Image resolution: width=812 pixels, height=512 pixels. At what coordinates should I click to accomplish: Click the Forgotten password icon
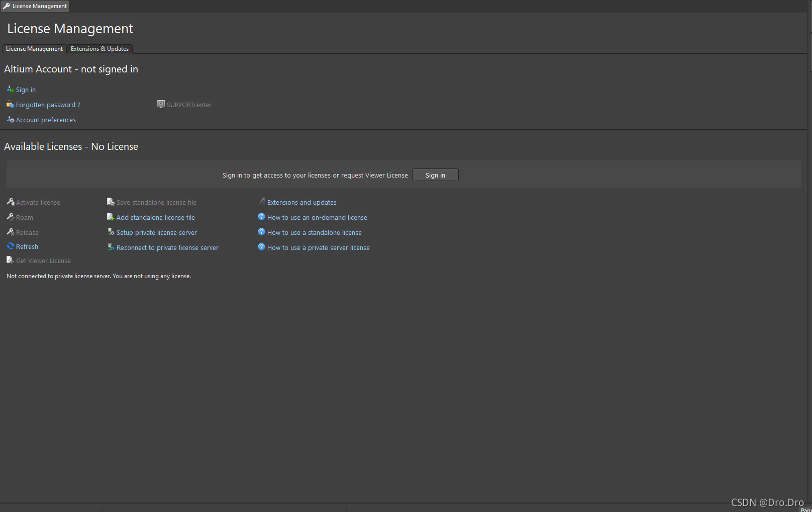10,105
